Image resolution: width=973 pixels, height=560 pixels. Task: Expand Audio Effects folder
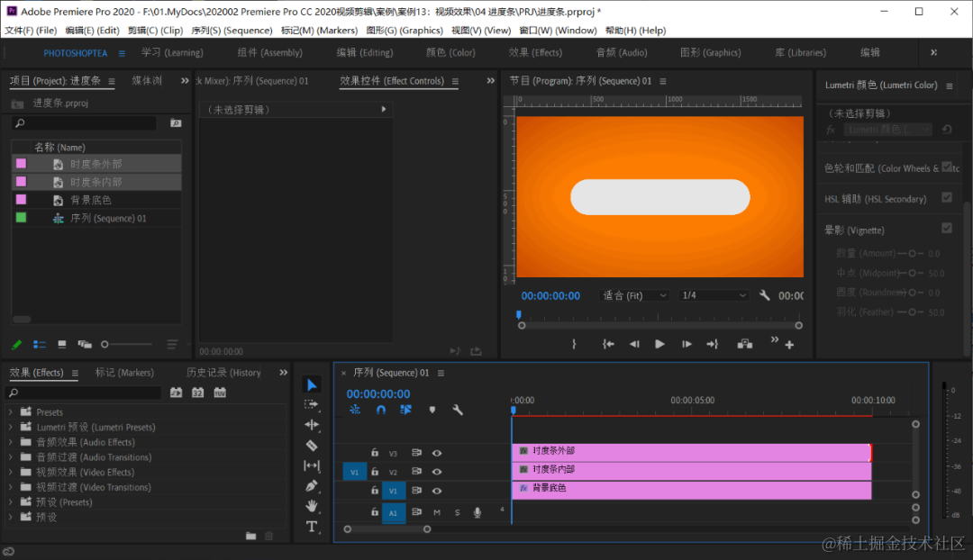11,442
